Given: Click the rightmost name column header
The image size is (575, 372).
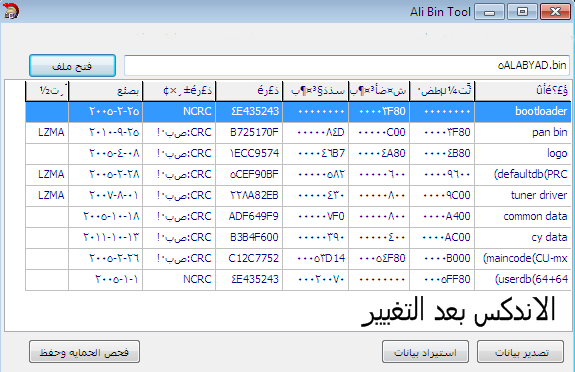Looking at the screenshot, I should pyautogui.click(x=523, y=91).
